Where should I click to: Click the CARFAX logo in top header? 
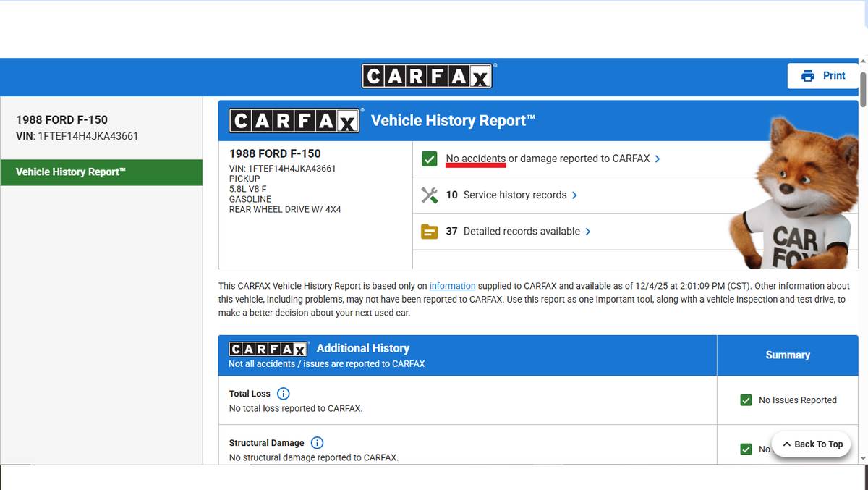(427, 76)
